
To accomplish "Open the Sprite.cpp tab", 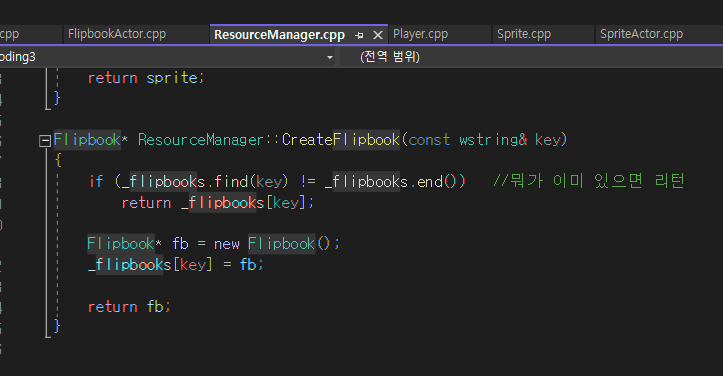I will point(524,34).
